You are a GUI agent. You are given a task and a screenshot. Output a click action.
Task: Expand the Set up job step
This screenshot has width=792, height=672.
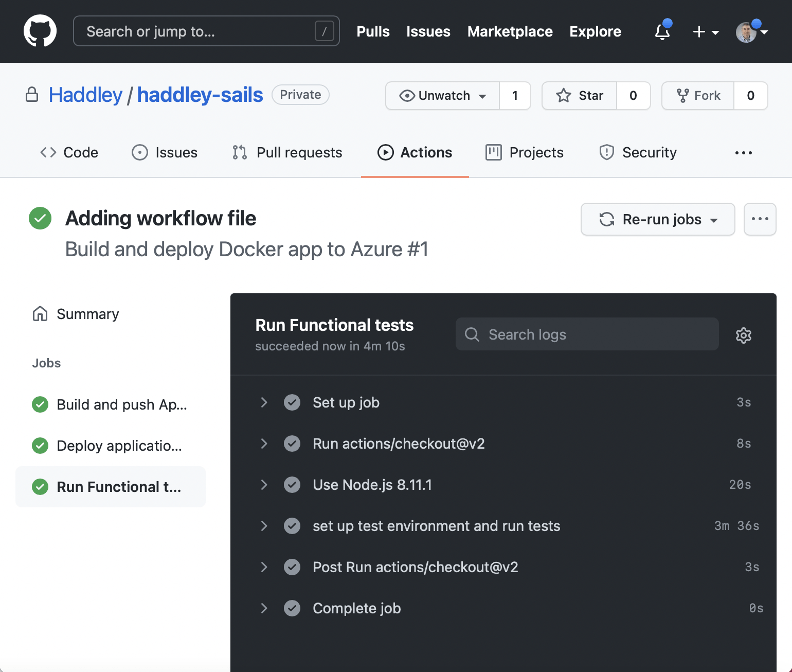(346, 402)
